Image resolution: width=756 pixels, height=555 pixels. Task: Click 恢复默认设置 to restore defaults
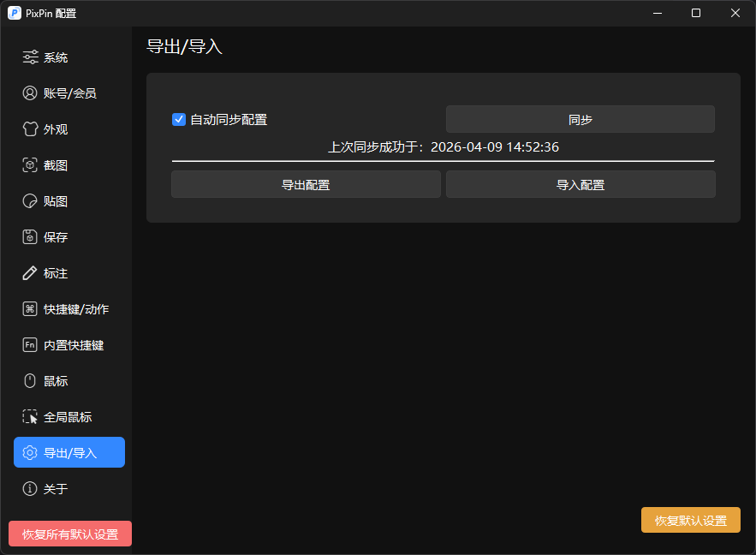pyautogui.click(x=690, y=520)
